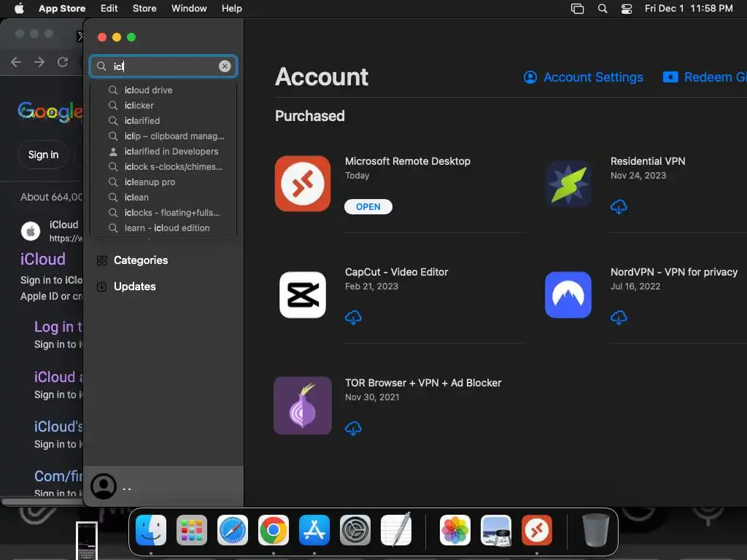Choose the 'iclarified' search suggestion
The width and height of the screenshot is (747, 560).
click(x=163, y=120)
